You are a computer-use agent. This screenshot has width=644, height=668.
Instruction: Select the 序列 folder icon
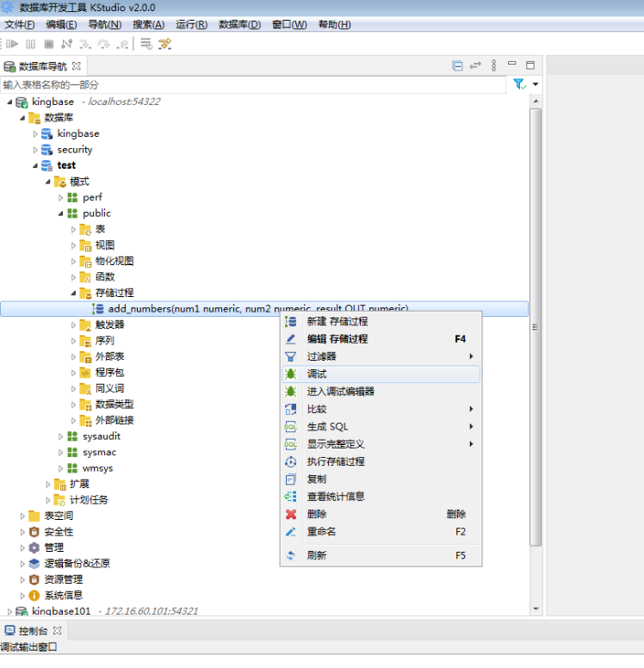[85, 341]
